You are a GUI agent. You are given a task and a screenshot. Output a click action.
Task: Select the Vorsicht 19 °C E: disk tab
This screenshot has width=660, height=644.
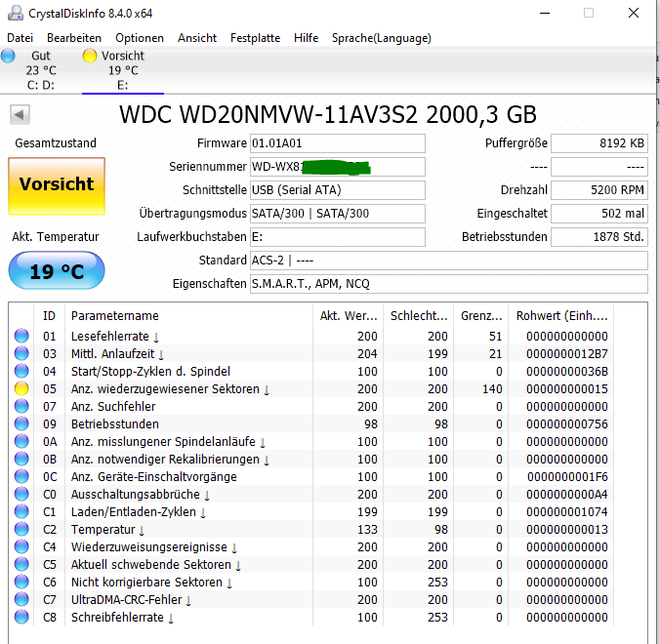click(122, 70)
